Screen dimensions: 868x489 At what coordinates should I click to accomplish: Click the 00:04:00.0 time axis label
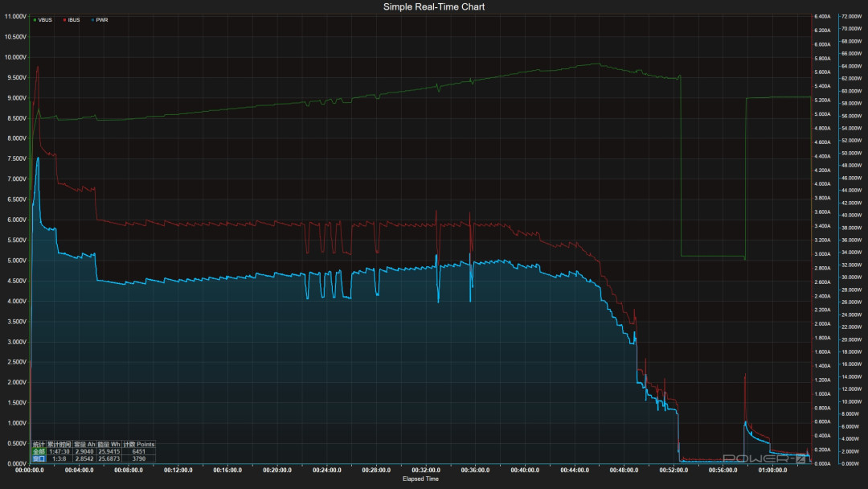[x=79, y=471]
